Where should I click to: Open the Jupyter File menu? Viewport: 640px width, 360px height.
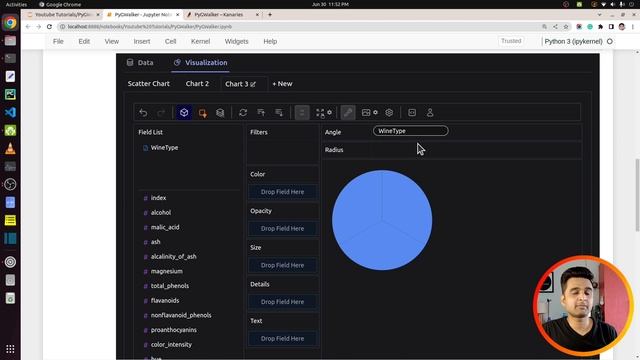pyautogui.click(x=58, y=41)
